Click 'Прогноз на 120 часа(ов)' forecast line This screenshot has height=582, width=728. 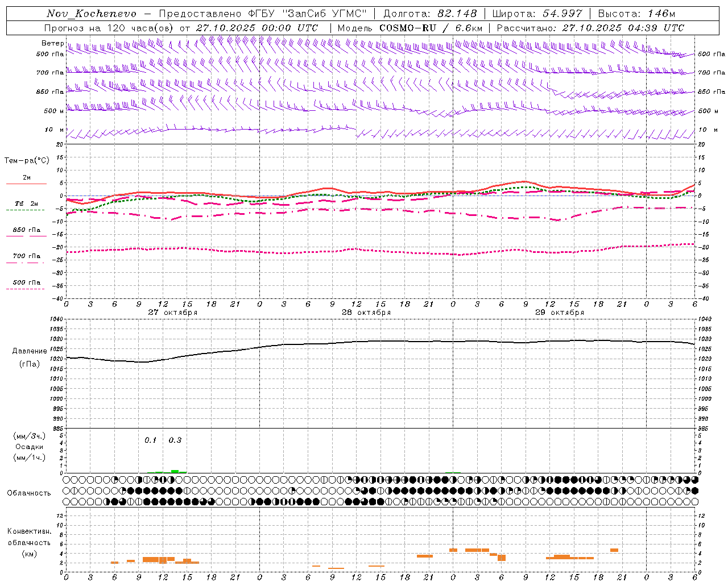pyautogui.click(x=109, y=28)
